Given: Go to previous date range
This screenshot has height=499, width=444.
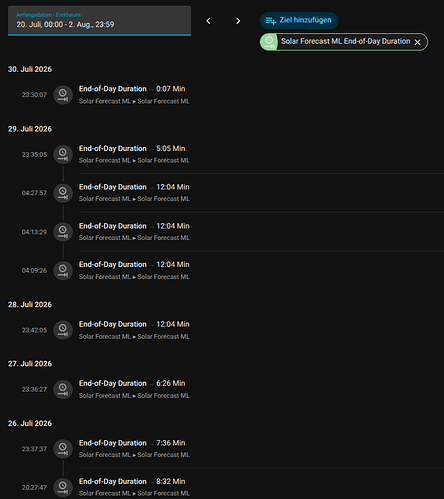Looking at the screenshot, I should (x=208, y=21).
